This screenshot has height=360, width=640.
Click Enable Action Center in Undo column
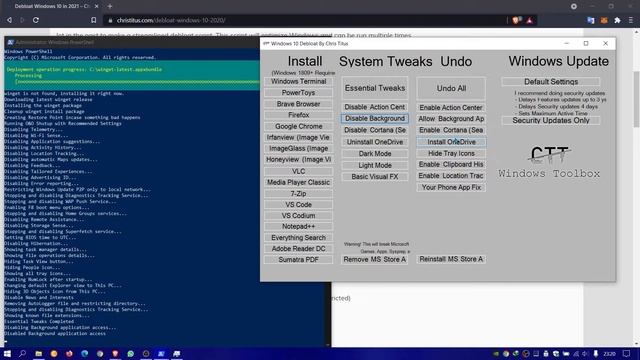click(451, 107)
